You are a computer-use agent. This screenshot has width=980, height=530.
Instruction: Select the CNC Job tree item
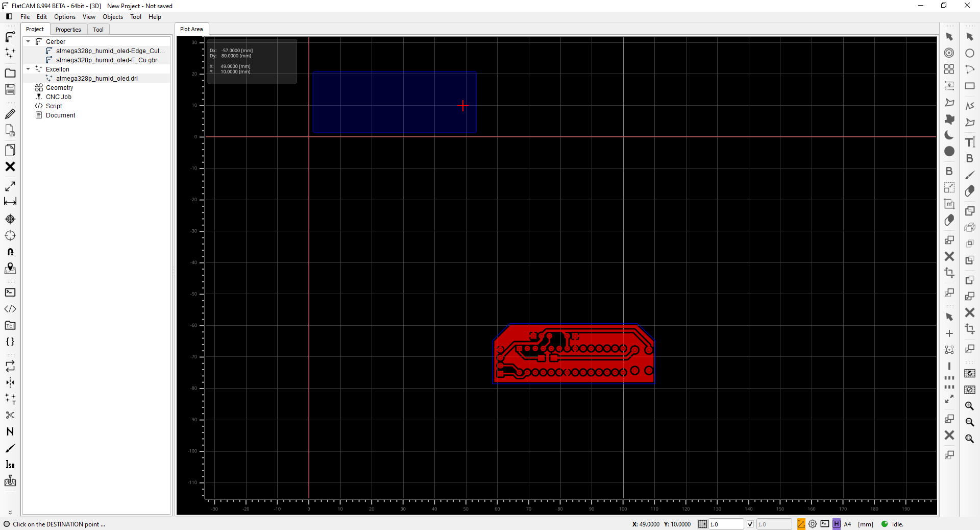pos(58,97)
